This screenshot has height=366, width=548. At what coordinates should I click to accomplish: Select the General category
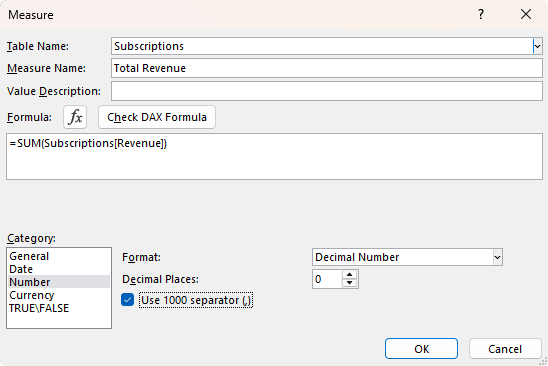[x=59, y=256]
